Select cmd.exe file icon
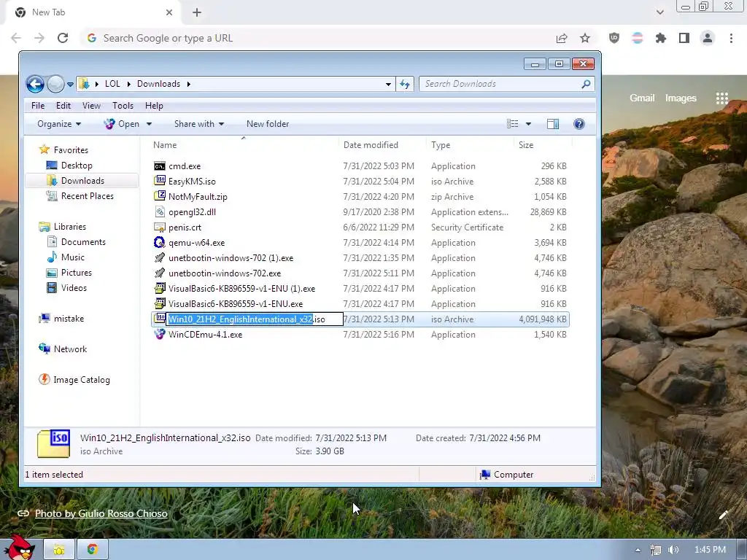Screen dimensions: 747x560 (x=160, y=166)
